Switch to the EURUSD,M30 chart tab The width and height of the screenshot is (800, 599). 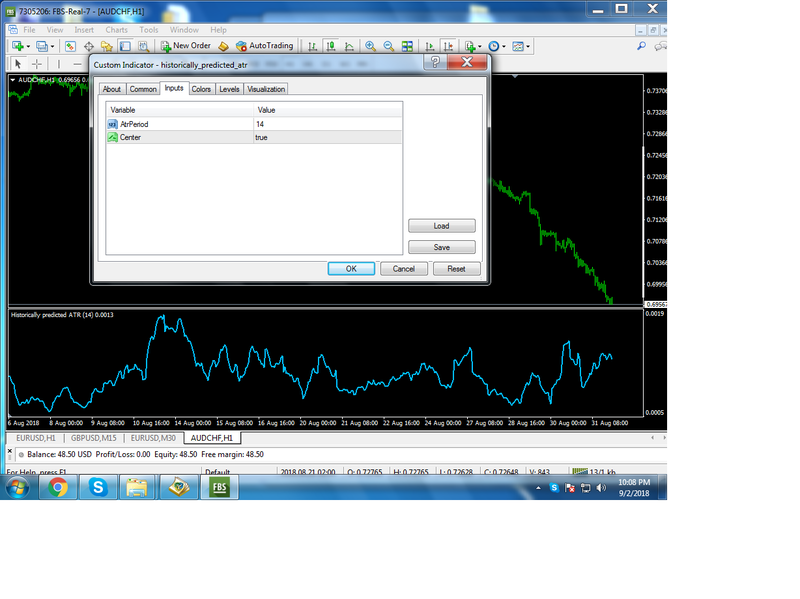153,438
